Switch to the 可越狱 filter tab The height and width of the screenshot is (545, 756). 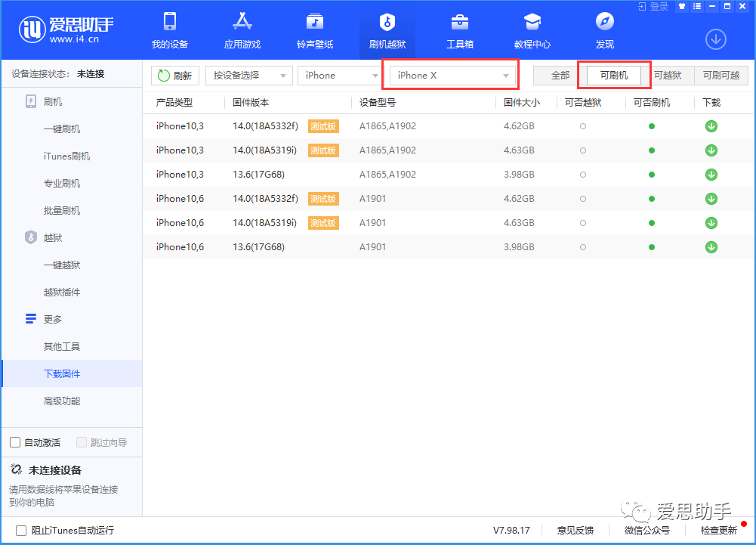tap(668, 76)
